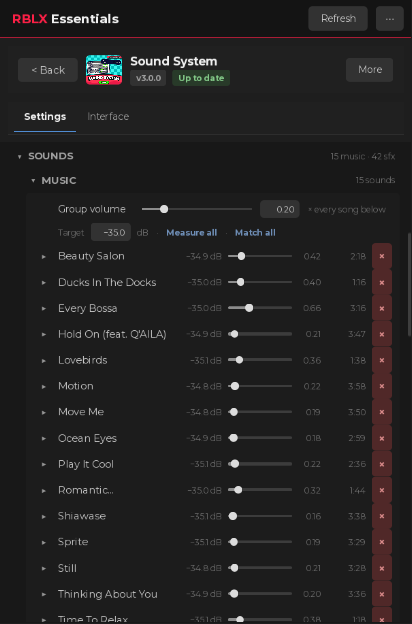Viewport: 412px width, 624px height.
Task: Remove the Sprite track
Action: [382, 542]
